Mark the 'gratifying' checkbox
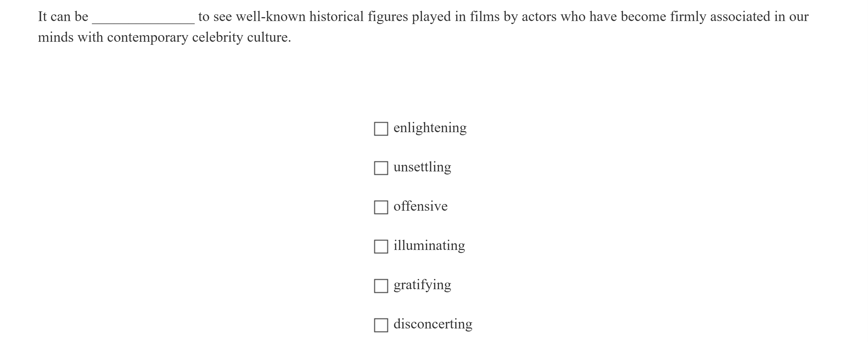This screenshot has width=868, height=342. coord(381,286)
